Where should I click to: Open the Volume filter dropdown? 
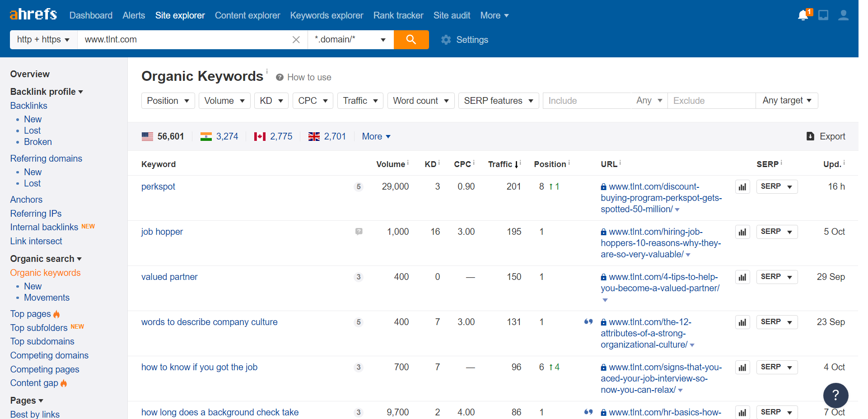click(224, 101)
